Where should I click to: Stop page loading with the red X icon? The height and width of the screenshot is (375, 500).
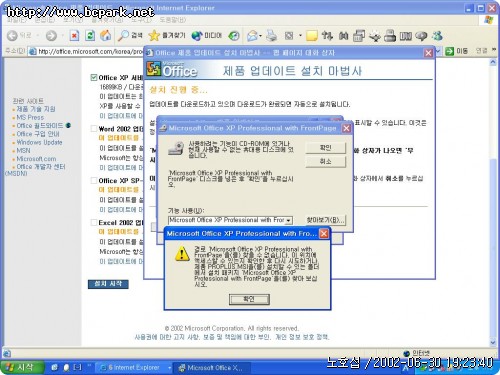pos(74,36)
